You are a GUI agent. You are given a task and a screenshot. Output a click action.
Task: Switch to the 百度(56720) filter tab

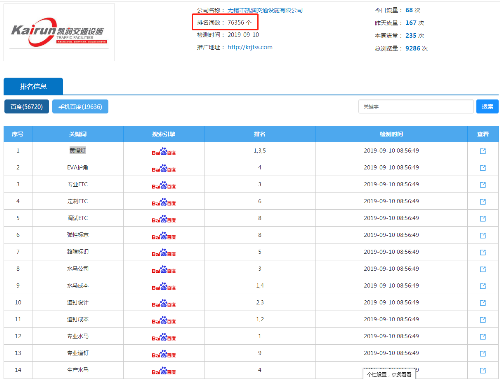27,107
